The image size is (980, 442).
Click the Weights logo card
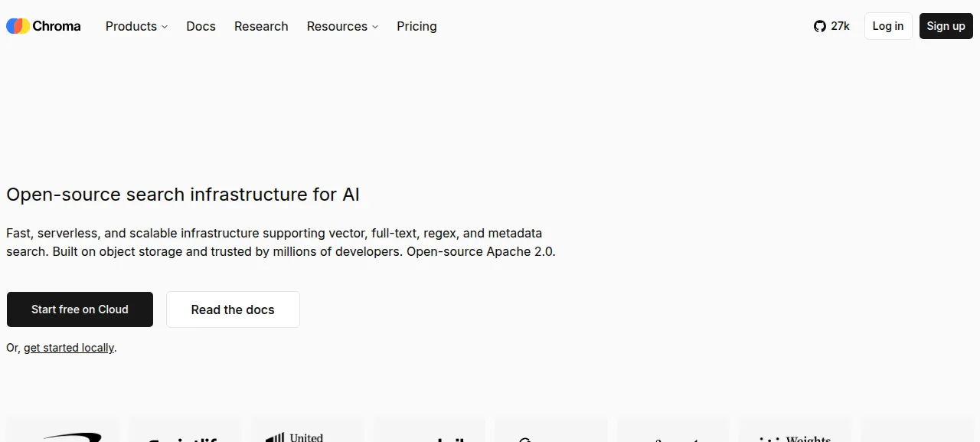[x=795, y=430]
